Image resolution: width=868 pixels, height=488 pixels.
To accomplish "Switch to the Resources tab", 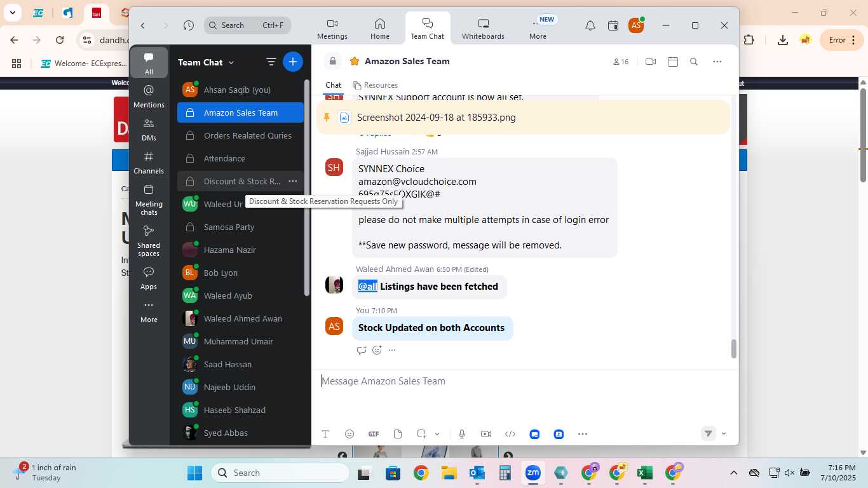I will tap(376, 85).
